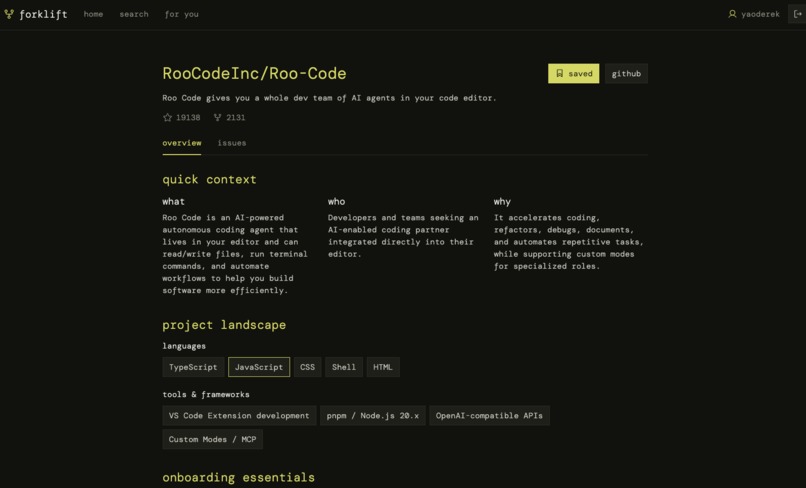
Task: Select the overview tab
Action: pos(182,143)
